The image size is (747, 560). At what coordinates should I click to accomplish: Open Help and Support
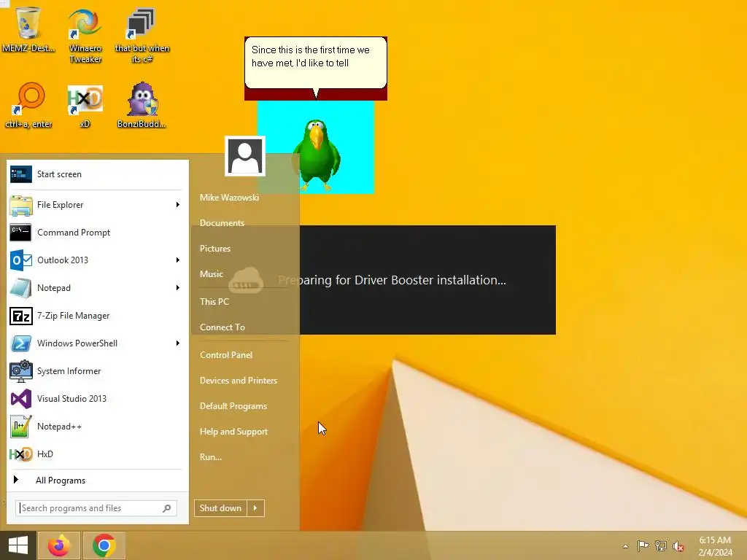234,432
